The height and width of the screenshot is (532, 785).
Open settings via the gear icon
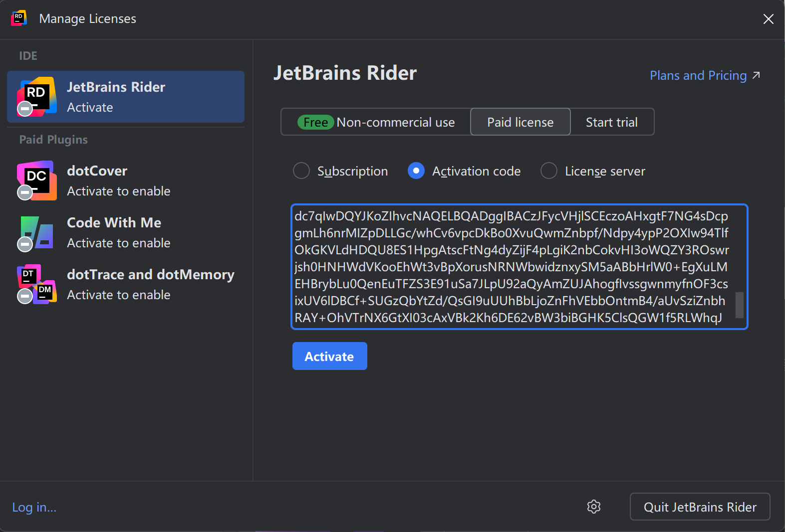(x=594, y=507)
